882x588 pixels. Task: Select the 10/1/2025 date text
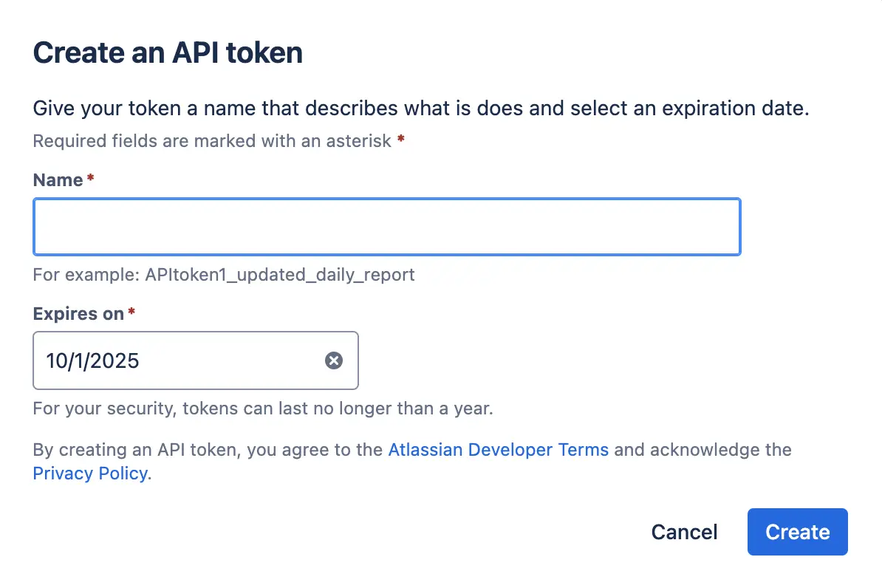pos(92,360)
